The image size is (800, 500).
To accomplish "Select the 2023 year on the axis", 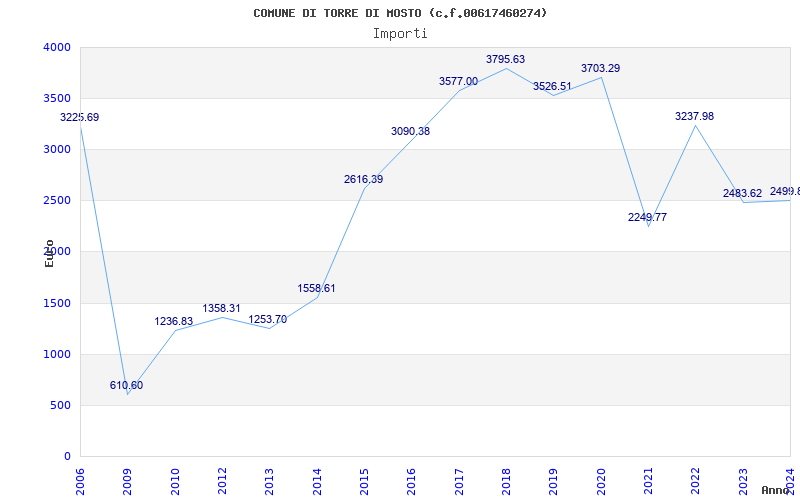I will tap(743, 482).
